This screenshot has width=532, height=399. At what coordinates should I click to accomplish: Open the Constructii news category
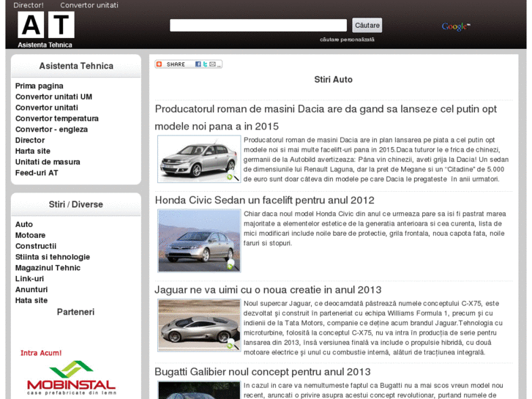(x=36, y=246)
